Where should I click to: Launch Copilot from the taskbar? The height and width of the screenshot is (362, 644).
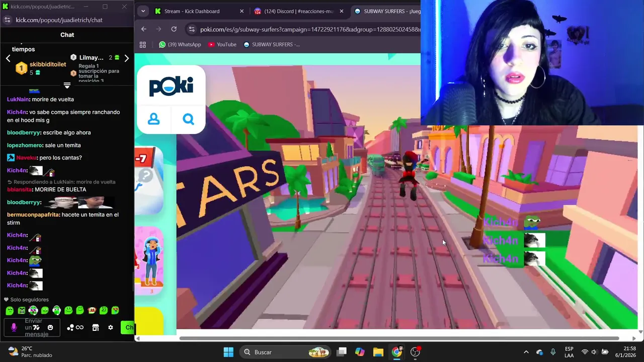click(360, 352)
